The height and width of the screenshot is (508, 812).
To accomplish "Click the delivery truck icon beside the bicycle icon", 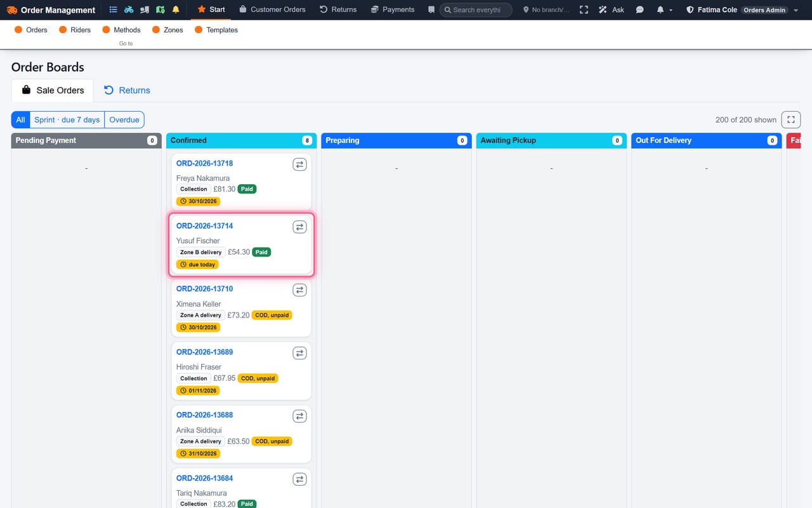I will coord(144,10).
